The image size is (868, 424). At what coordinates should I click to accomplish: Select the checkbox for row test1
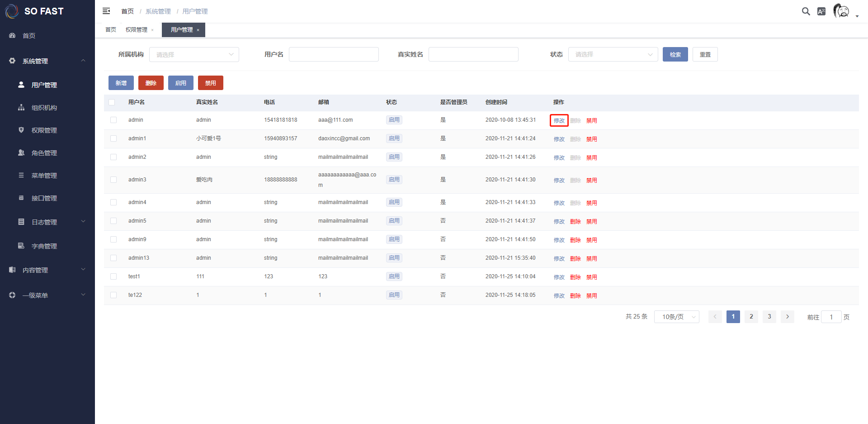(x=113, y=276)
